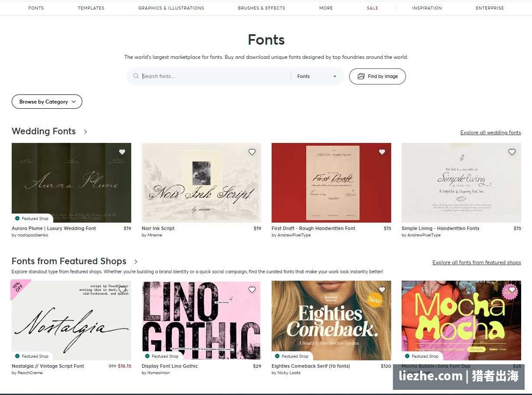Click the Find by Image button
The image size is (532, 395).
[x=377, y=76]
